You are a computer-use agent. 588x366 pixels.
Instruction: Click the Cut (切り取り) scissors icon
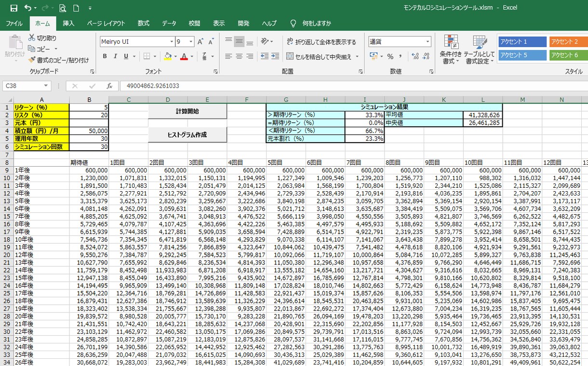pyautogui.click(x=32, y=38)
